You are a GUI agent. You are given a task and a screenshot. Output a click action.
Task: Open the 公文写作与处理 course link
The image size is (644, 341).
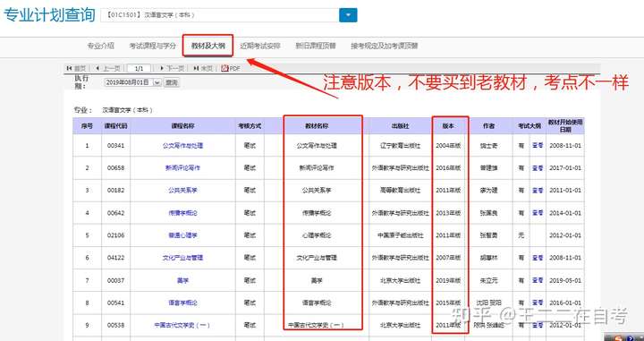click(182, 145)
